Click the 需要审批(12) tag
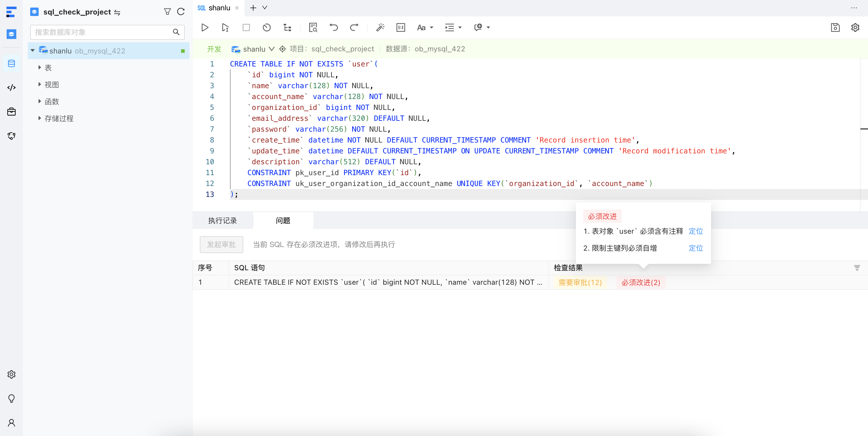 pyautogui.click(x=580, y=283)
